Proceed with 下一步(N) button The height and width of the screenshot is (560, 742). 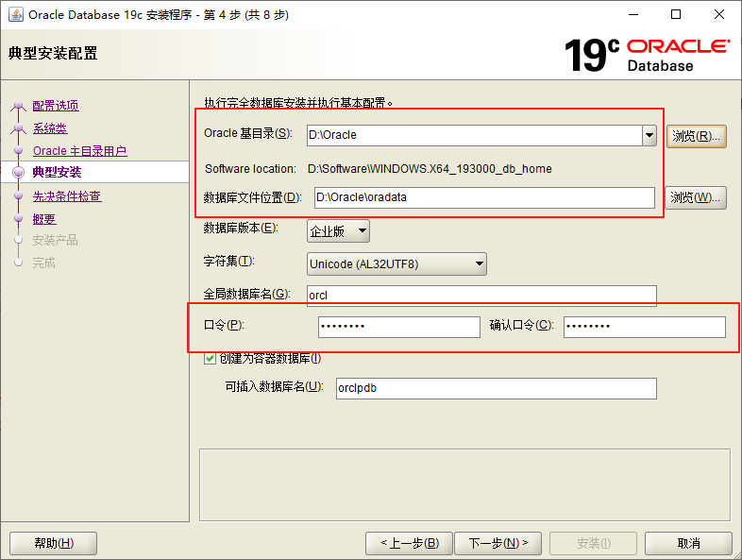click(x=498, y=543)
